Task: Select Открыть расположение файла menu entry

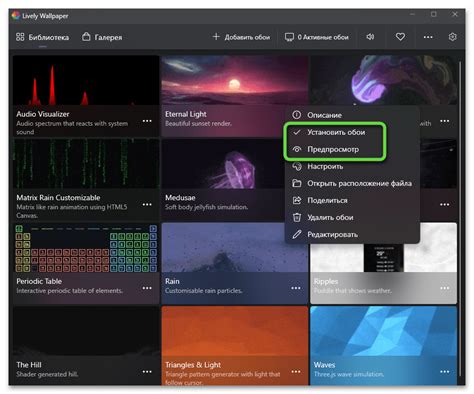Action: [x=352, y=183]
